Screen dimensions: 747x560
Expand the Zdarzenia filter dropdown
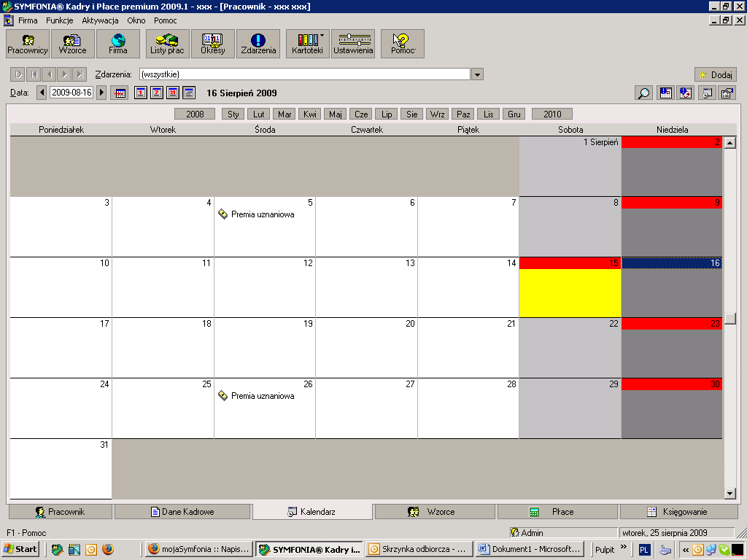click(x=477, y=74)
